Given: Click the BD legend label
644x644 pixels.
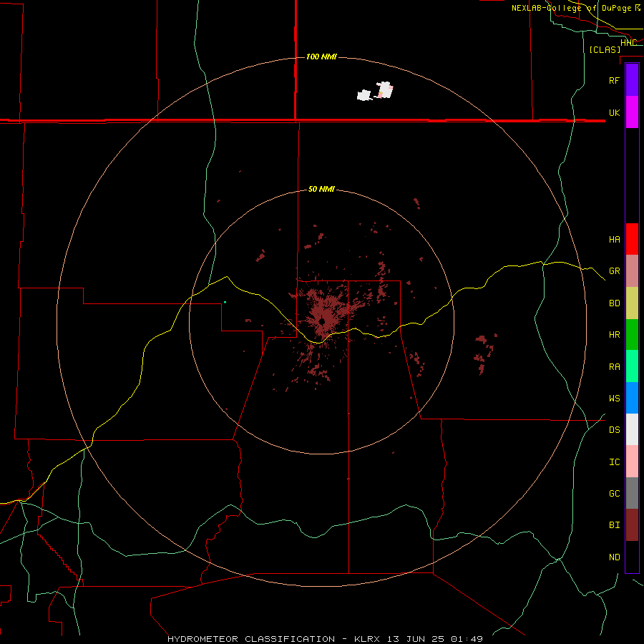Looking at the screenshot, I should 614,303.
